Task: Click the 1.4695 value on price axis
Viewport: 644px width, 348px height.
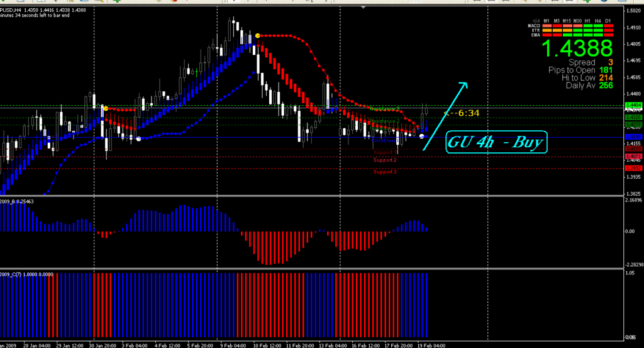Action: point(634,61)
